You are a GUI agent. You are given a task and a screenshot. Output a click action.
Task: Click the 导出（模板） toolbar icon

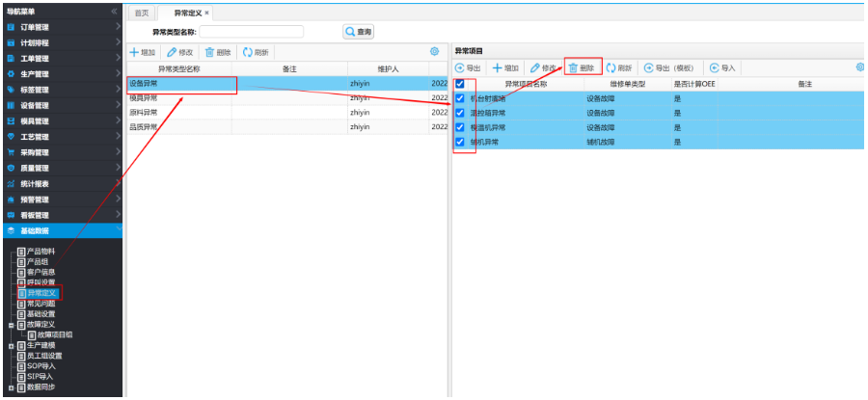click(648, 68)
